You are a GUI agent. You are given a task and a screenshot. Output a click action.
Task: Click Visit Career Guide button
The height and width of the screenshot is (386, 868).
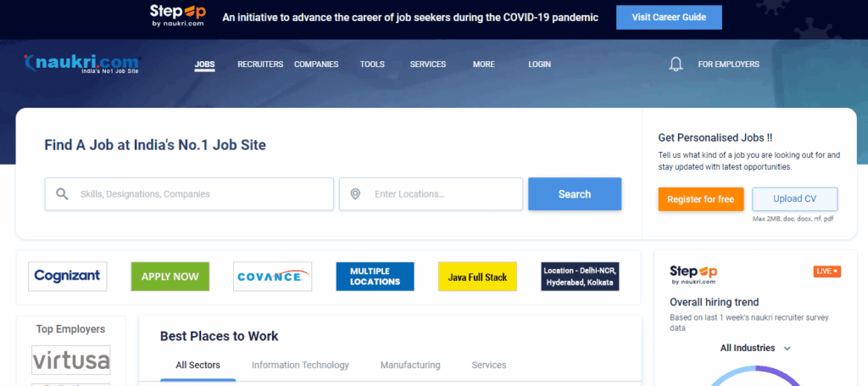click(669, 17)
